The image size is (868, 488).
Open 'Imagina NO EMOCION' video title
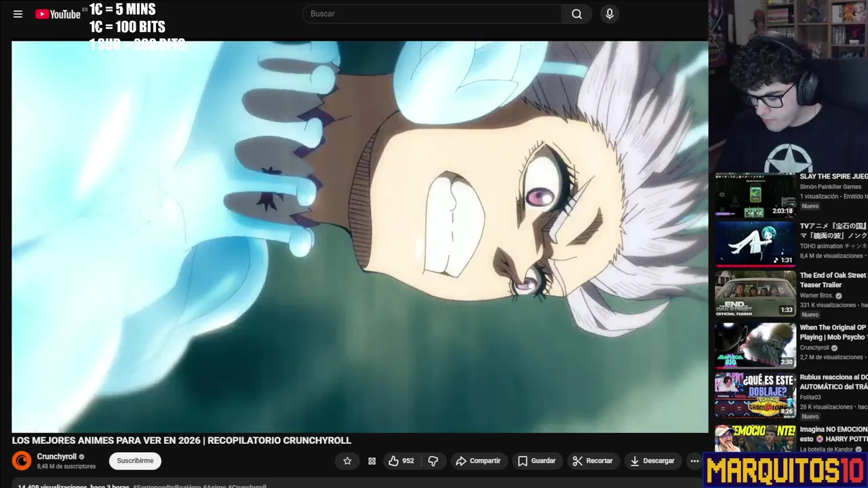(833, 434)
